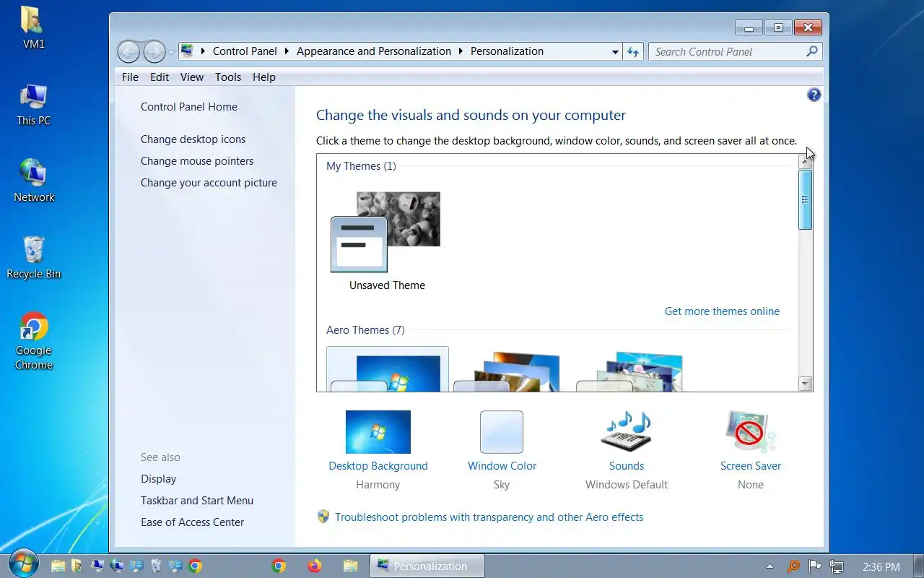Open the recent pages dropdown beside Forward
Image resolution: width=924 pixels, height=578 pixels.
(x=171, y=52)
